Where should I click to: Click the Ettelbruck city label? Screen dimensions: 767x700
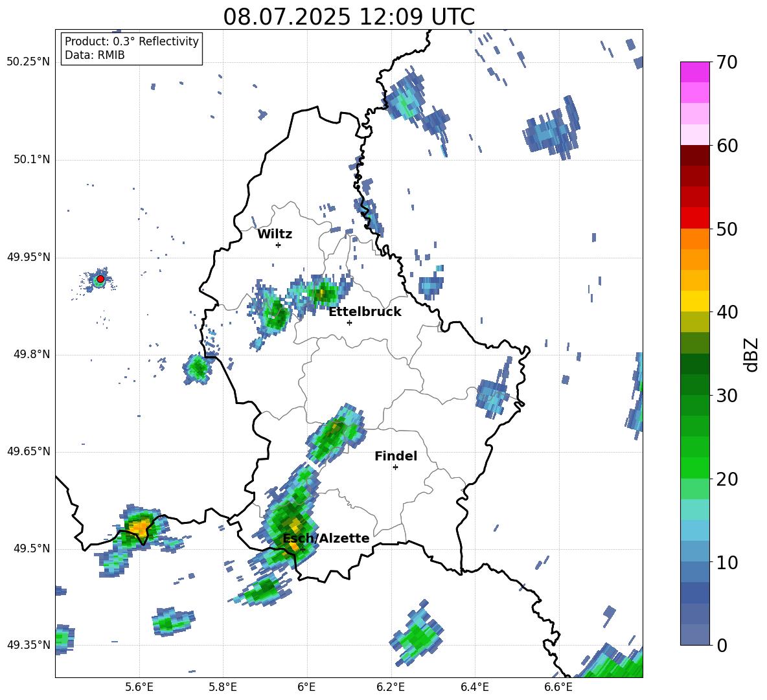point(365,312)
